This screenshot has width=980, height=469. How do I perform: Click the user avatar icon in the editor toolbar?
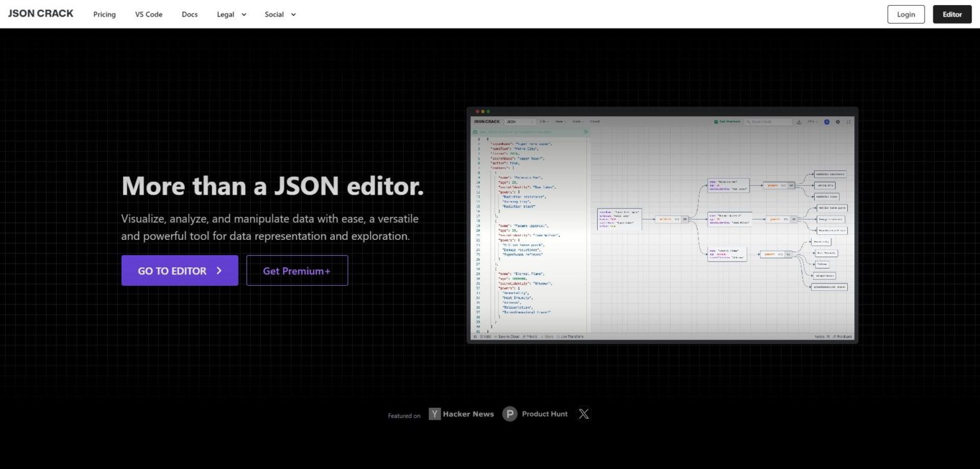[x=827, y=121]
